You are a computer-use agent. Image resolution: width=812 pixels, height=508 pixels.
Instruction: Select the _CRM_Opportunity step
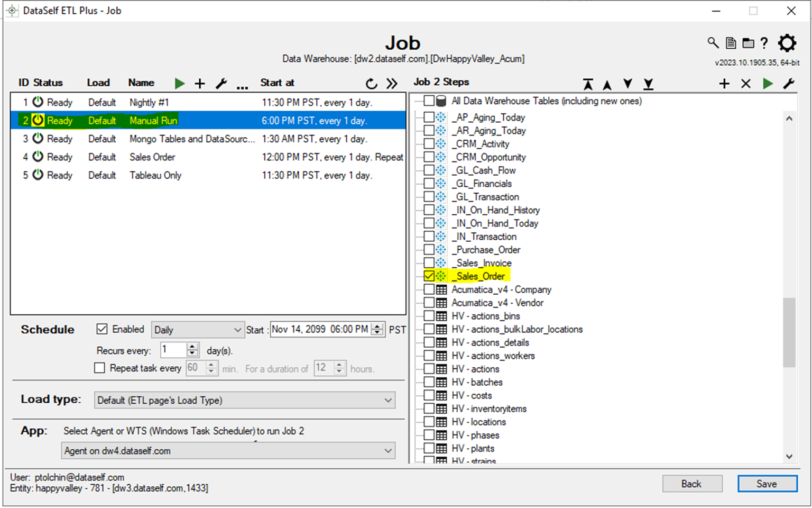489,157
